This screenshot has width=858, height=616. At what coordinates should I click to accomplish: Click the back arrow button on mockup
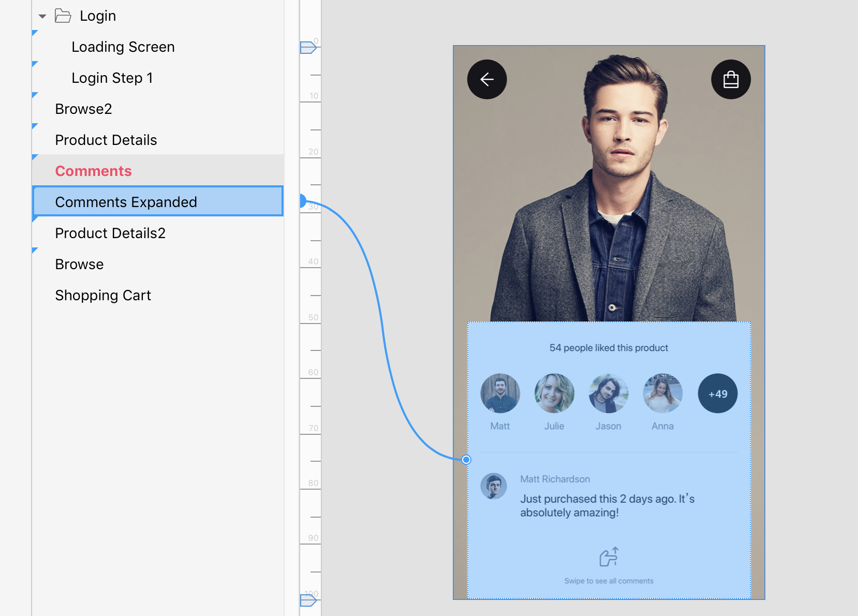(x=487, y=79)
